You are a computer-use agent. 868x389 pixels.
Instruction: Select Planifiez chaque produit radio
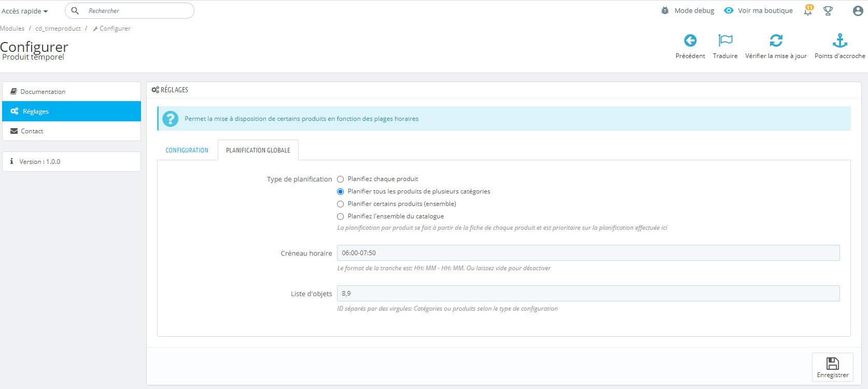[341, 179]
